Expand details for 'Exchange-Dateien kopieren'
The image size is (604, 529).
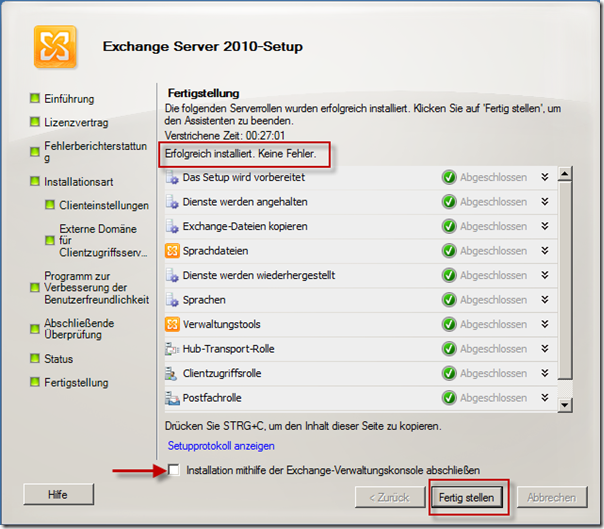[545, 226]
